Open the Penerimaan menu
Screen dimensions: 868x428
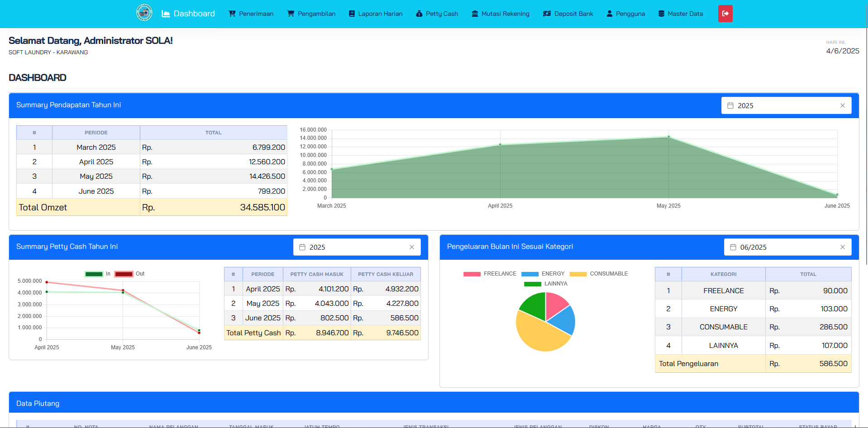pyautogui.click(x=251, y=14)
